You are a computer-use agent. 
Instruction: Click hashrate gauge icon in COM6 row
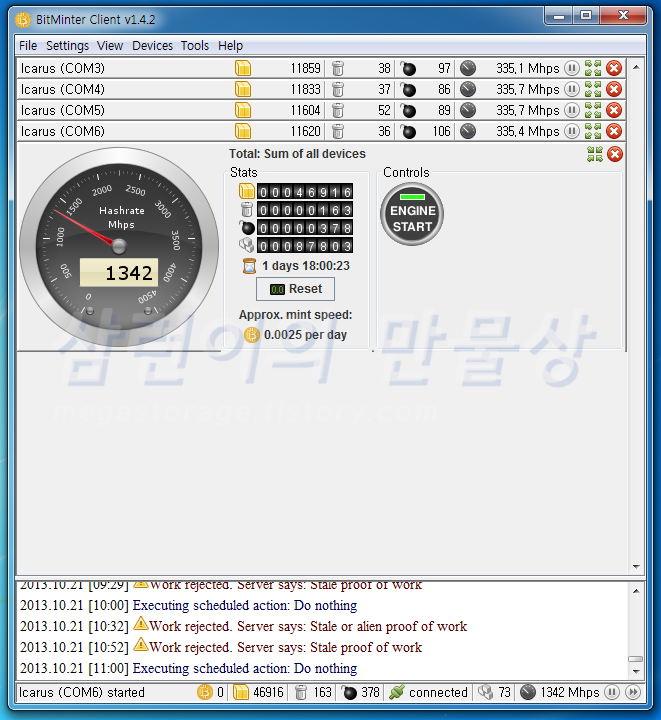click(x=468, y=131)
